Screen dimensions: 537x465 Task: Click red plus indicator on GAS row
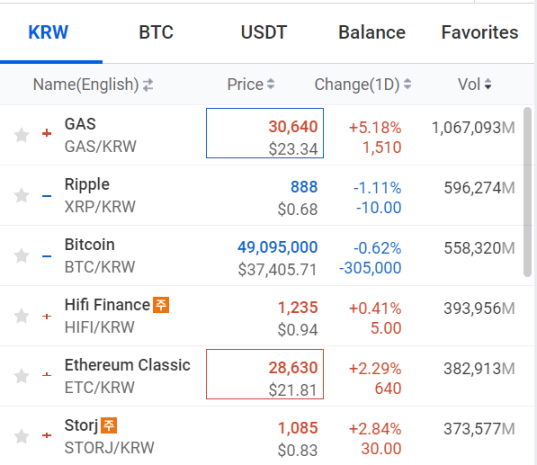[47, 133]
